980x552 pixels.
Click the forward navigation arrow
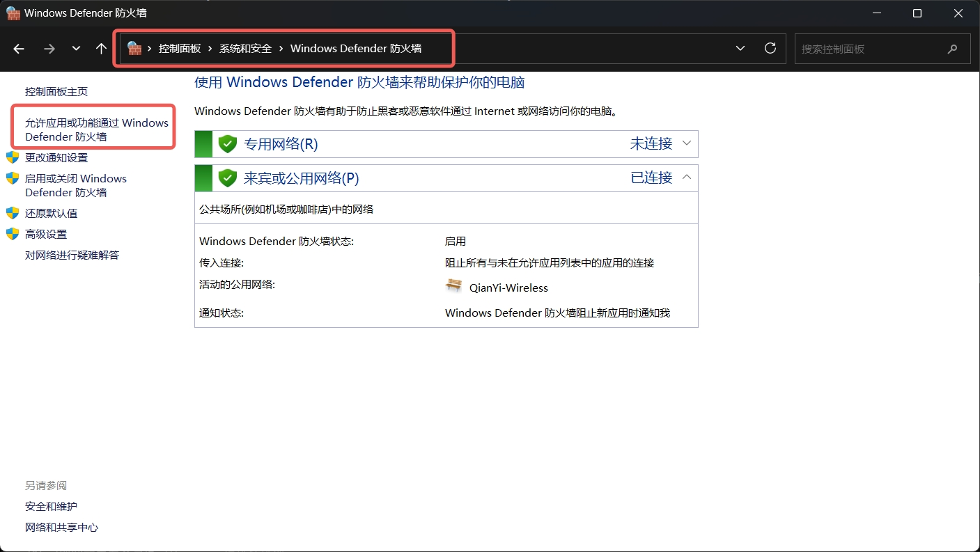tap(49, 49)
